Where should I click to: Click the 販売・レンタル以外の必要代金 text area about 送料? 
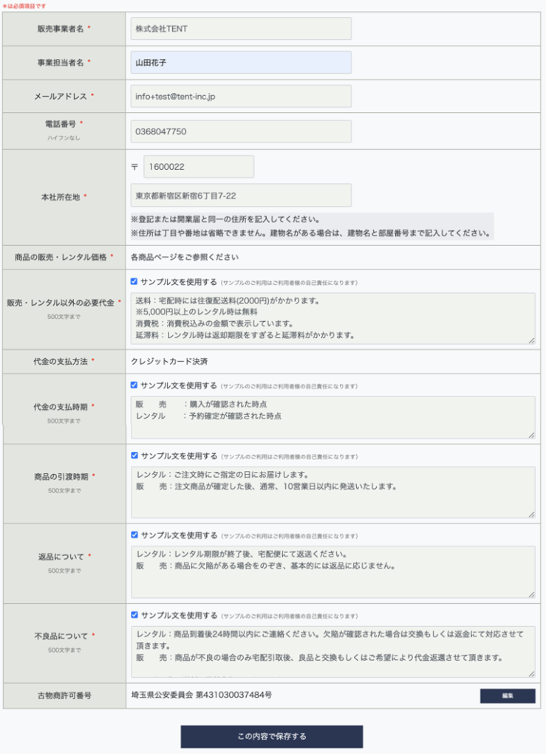[332, 318]
